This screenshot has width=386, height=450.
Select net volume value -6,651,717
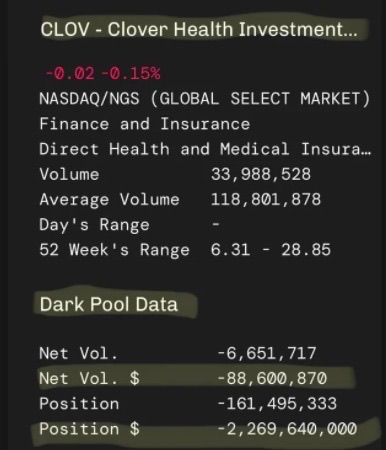pos(266,353)
